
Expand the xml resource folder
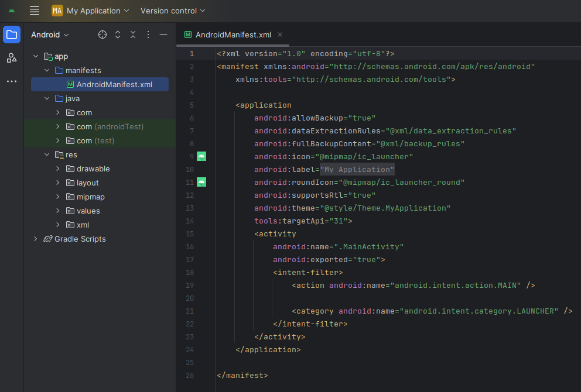pos(58,225)
